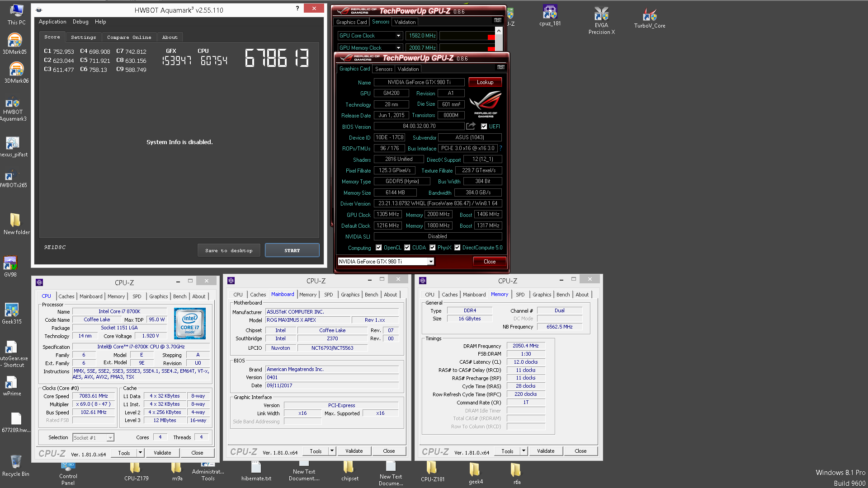Open the chipset folder on desktop
Image resolution: width=868 pixels, height=488 pixels.
[x=349, y=472]
